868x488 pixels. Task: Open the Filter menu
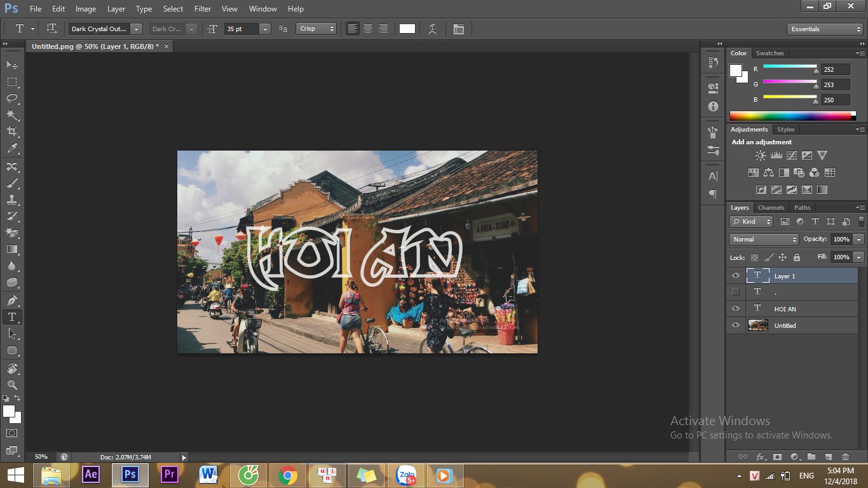tap(203, 9)
